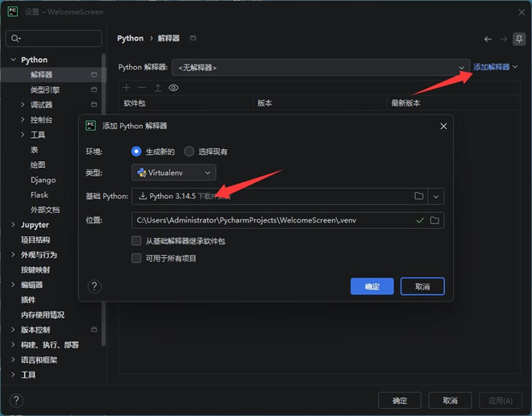
Task: Click the 版本 column header
Action: coord(264,103)
